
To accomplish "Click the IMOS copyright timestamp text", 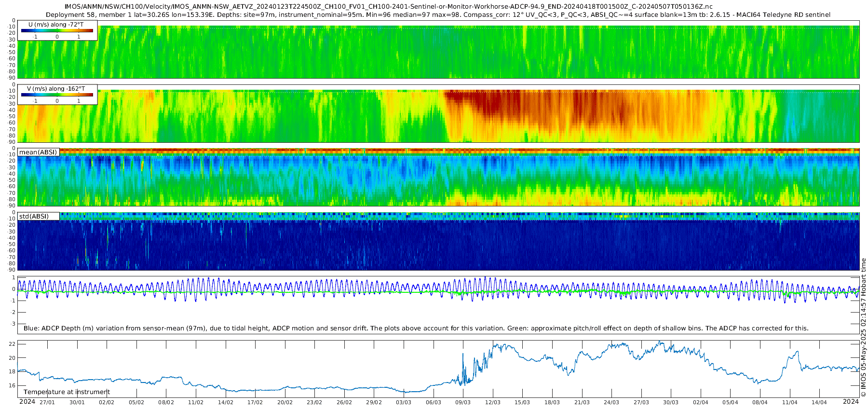I will (x=864, y=328).
